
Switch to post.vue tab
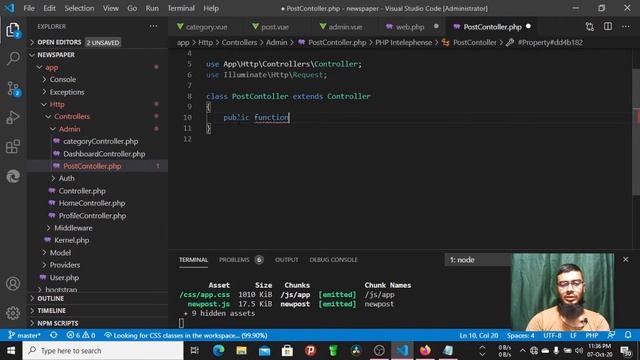pyautogui.click(x=271, y=27)
